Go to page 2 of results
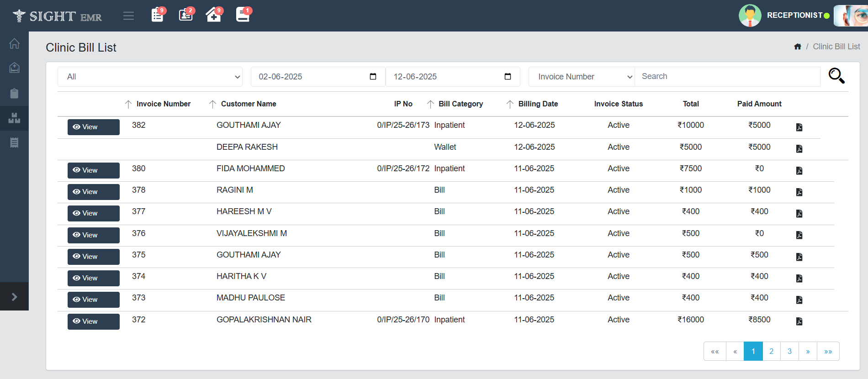868x379 pixels. point(771,351)
